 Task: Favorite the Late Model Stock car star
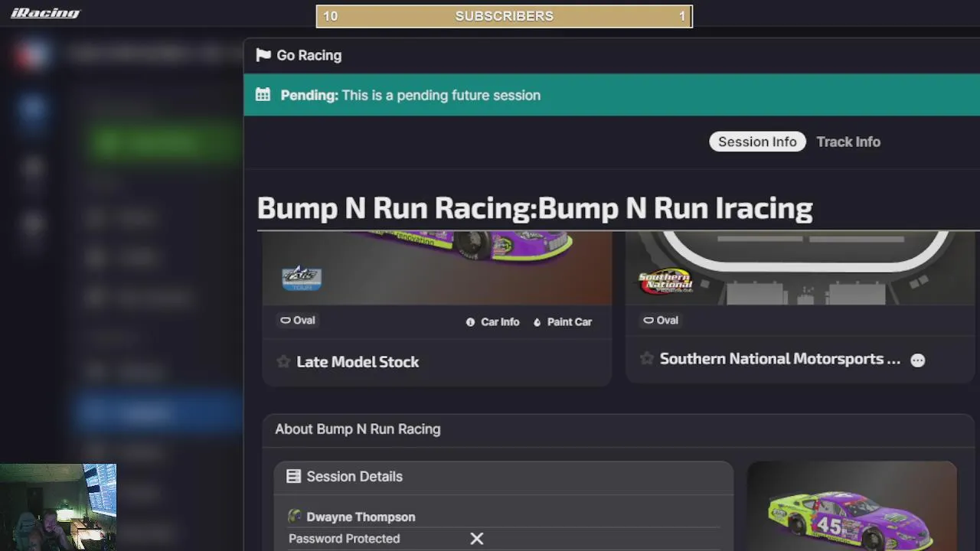pyautogui.click(x=283, y=362)
